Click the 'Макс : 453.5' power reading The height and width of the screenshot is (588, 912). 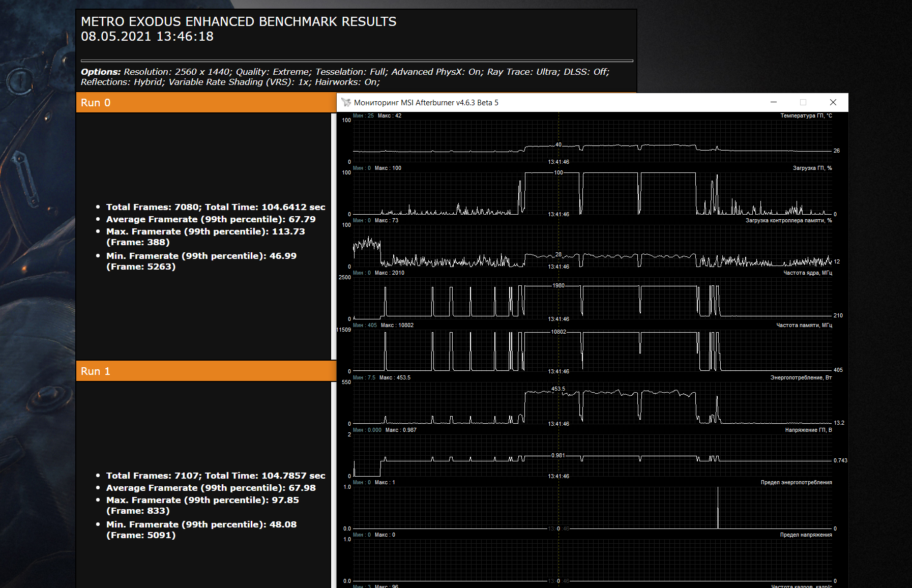(395, 377)
